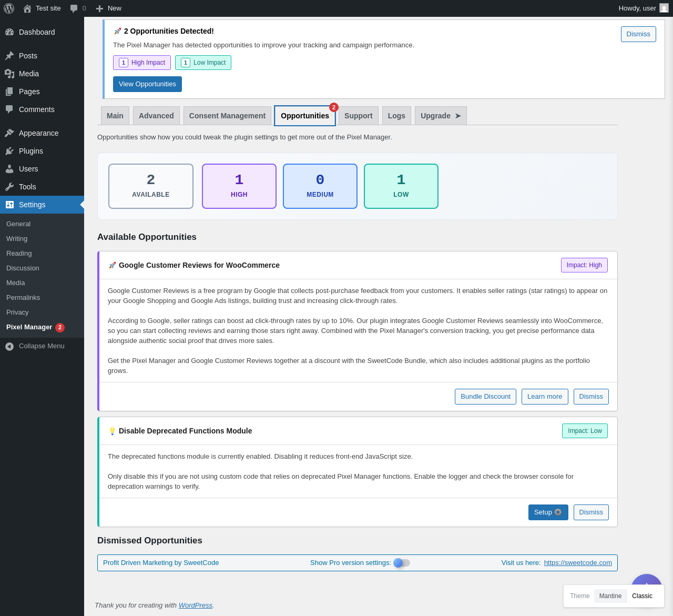The height and width of the screenshot is (616, 673).
Task: Open the Media library sidebar icon
Action: coord(9,74)
